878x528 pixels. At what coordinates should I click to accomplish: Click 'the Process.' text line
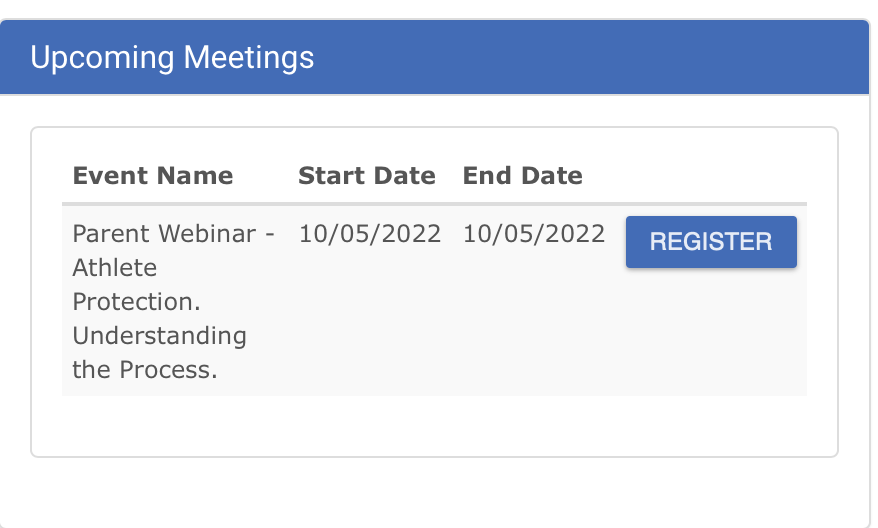tap(144, 369)
